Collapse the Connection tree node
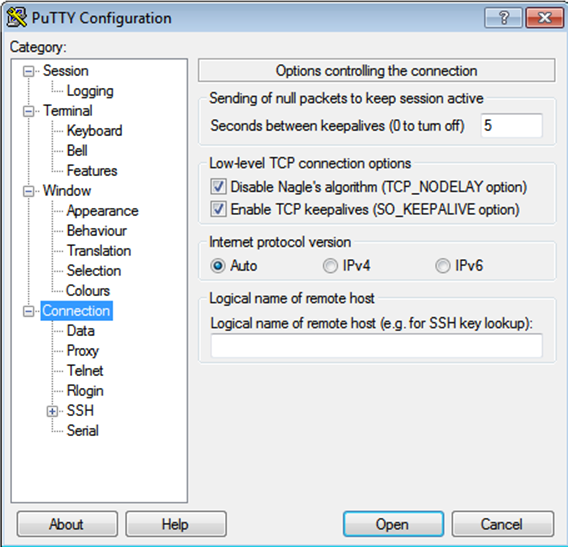Viewport: 568px width, 547px height. click(28, 311)
